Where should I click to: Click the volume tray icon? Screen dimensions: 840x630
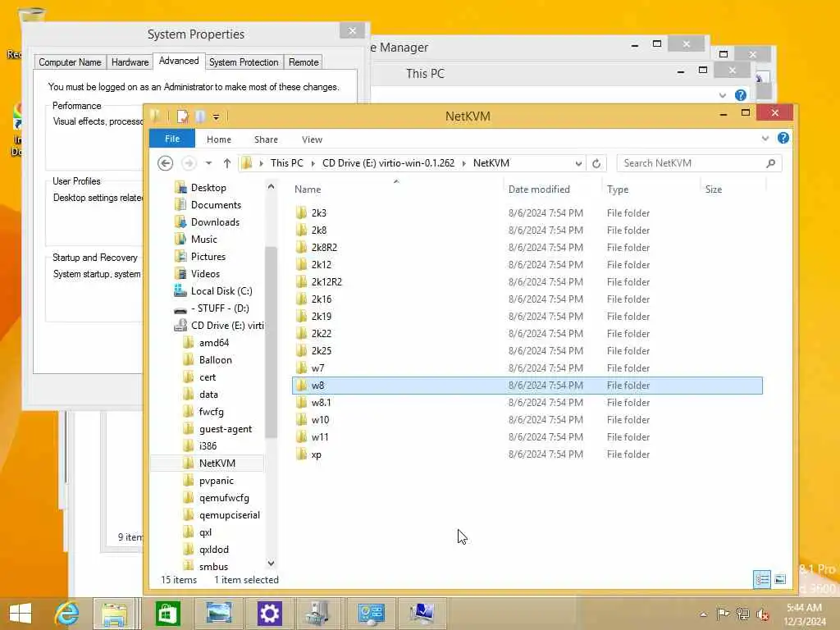click(x=762, y=614)
